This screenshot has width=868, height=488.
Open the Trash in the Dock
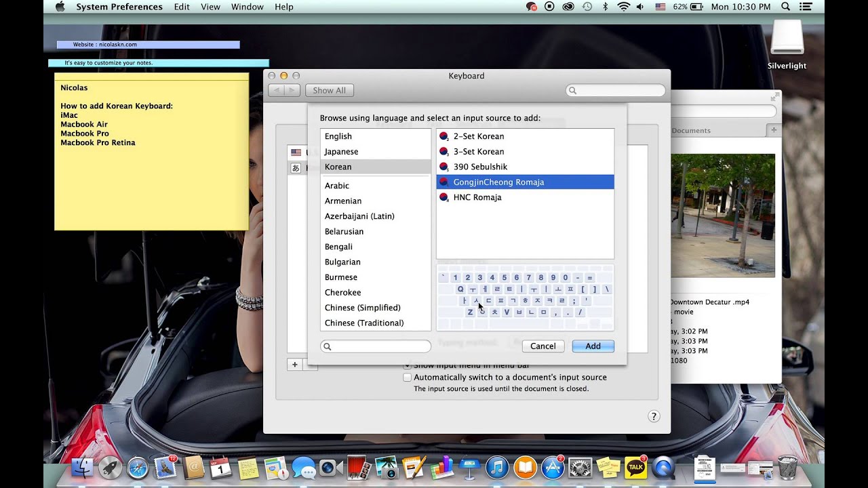click(x=787, y=467)
